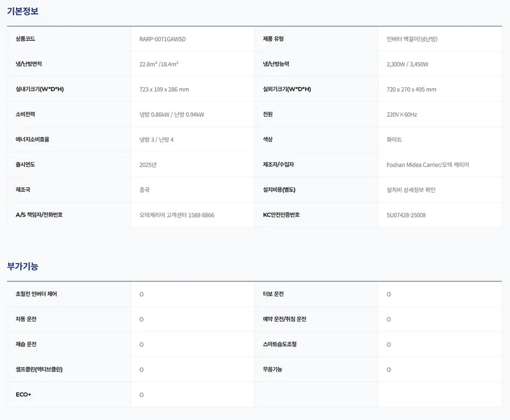Select the O mark for 자동 운전

[x=142, y=320]
